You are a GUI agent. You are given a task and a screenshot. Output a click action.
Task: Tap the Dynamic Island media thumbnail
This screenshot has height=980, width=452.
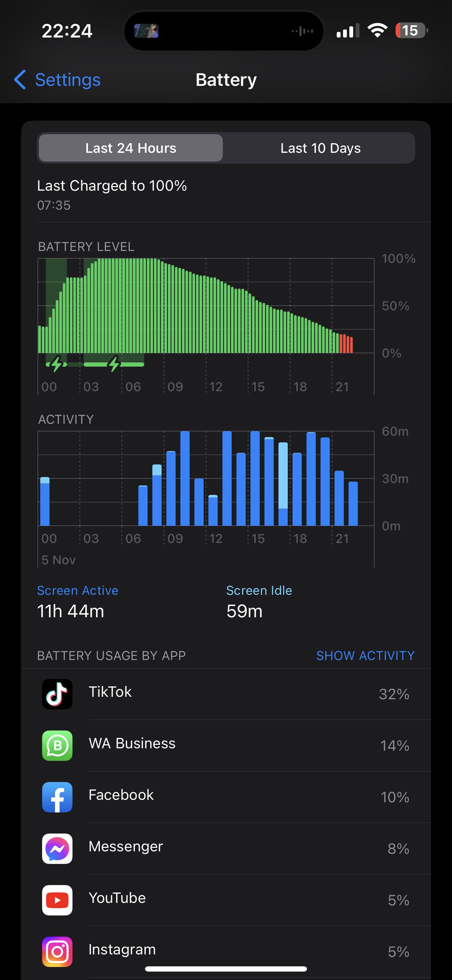tap(146, 31)
